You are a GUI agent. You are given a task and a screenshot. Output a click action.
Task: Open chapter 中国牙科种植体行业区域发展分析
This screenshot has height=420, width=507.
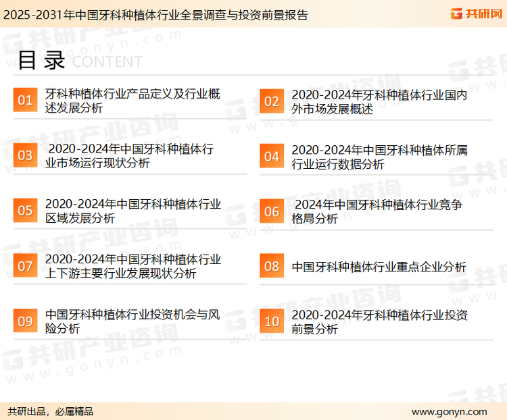[x=133, y=211]
